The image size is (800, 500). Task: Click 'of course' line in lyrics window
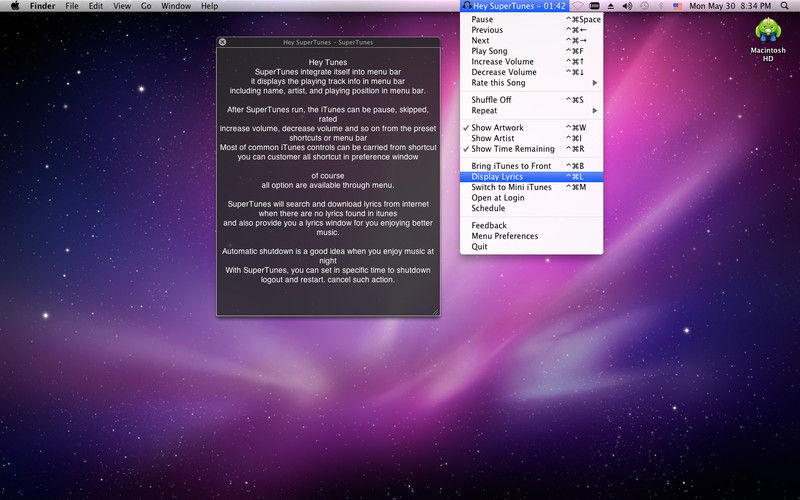tap(328, 176)
